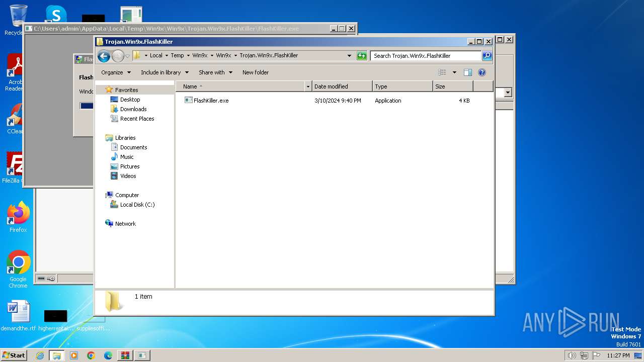Click the New folder button
The height and width of the screenshot is (362, 644).
click(x=256, y=72)
